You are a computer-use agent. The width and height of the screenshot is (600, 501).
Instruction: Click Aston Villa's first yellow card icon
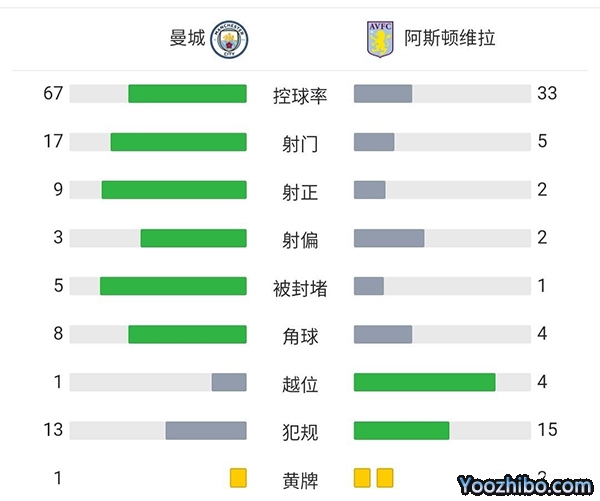[362, 477]
